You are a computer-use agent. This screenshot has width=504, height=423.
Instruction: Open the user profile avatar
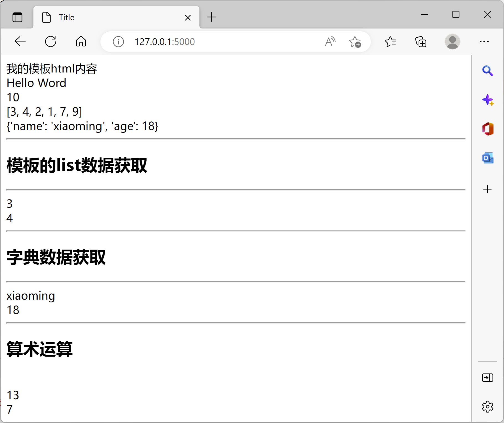pyautogui.click(x=452, y=42)
